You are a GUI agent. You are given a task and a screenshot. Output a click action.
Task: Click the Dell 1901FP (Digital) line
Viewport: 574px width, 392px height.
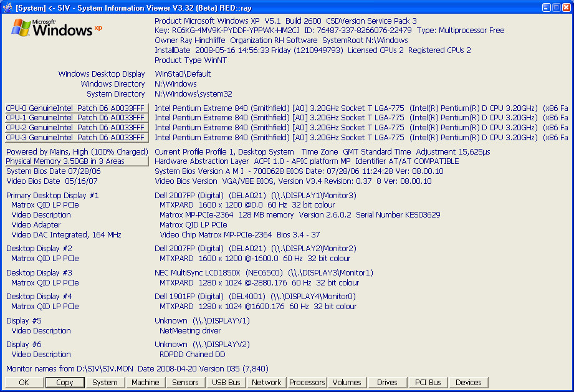(x=255, y=297)
